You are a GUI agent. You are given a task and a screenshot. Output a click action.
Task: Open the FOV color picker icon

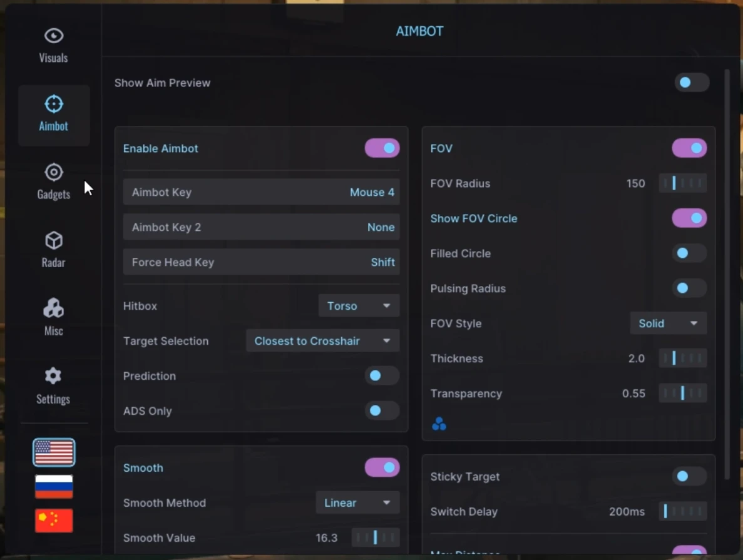click(439, 424)
